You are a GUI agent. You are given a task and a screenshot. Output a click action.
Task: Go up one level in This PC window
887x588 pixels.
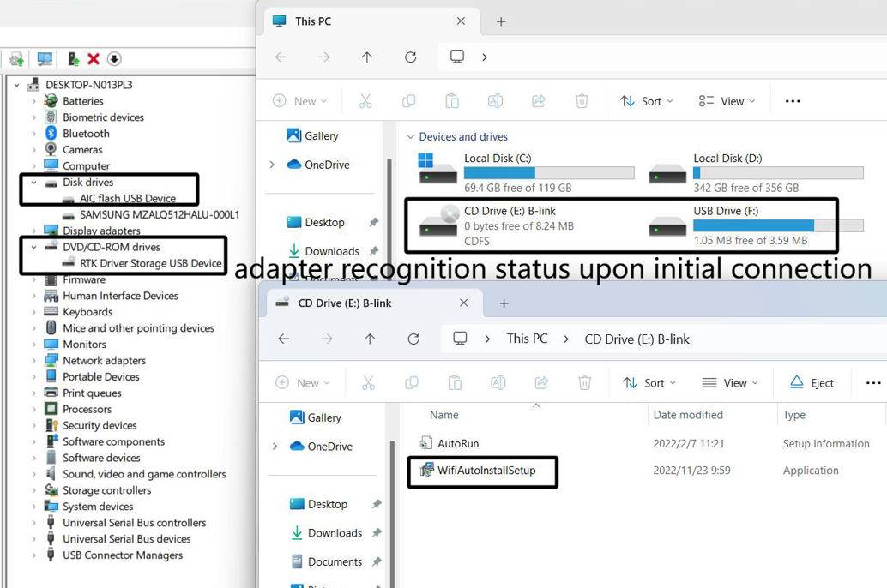[367, 57]
